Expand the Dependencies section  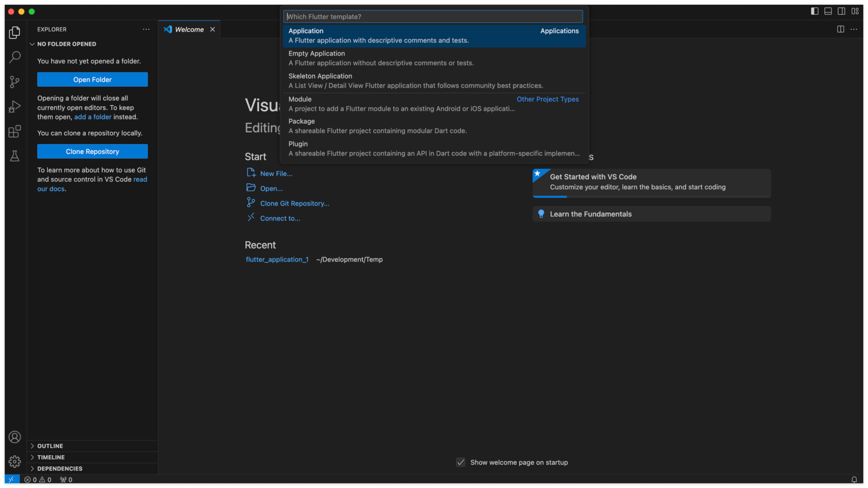coord(59,468)
